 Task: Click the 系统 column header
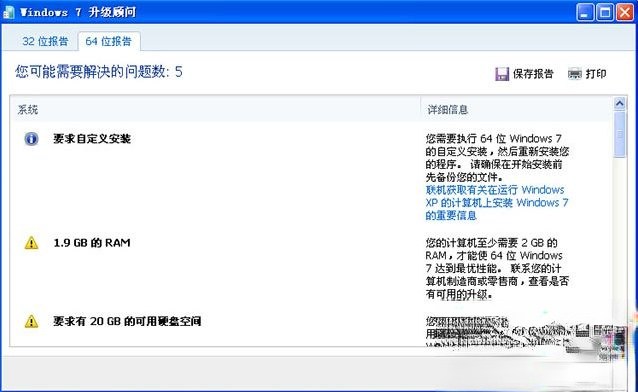point(28,109)
